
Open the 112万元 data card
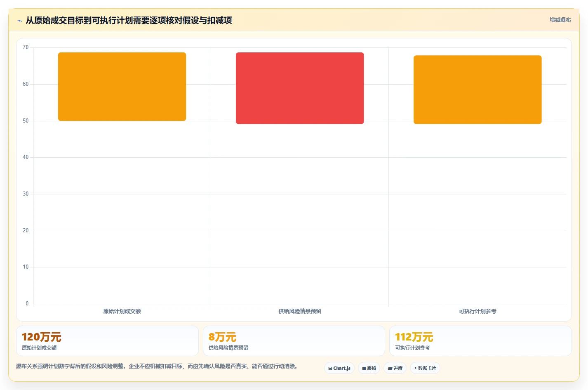click(x=480, y=341)
